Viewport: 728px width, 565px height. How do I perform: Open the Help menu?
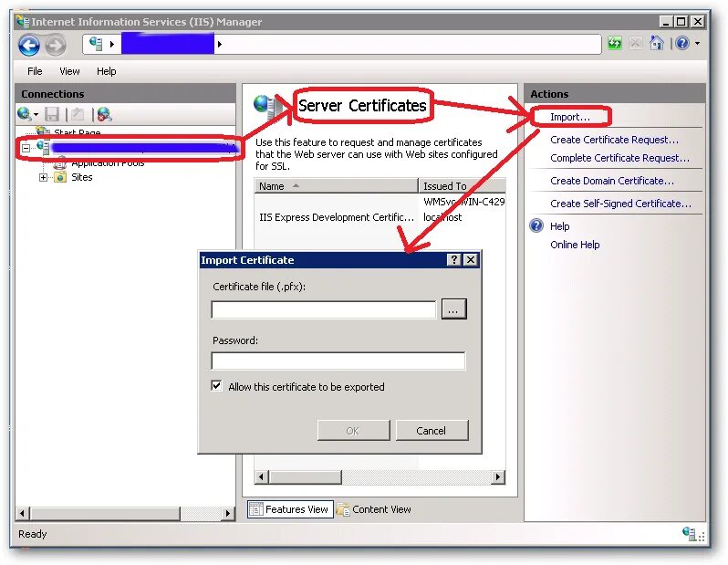pyautogui.click(x=107, y=71)
